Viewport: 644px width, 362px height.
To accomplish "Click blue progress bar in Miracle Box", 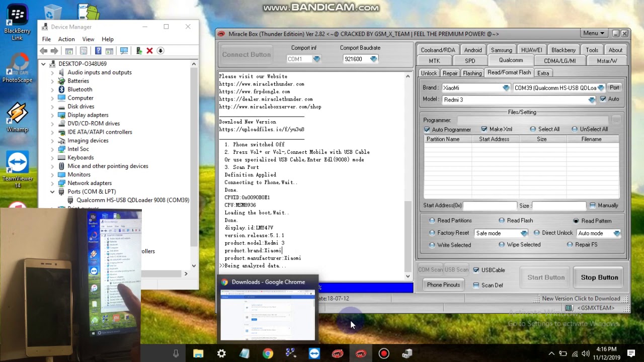I will 366,288.
